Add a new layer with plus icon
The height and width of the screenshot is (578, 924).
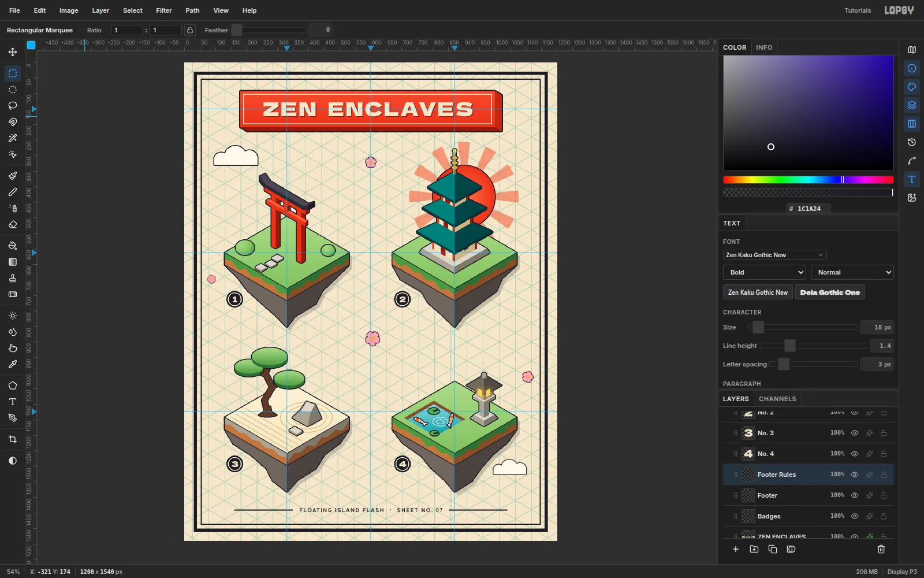pos(736,549)
